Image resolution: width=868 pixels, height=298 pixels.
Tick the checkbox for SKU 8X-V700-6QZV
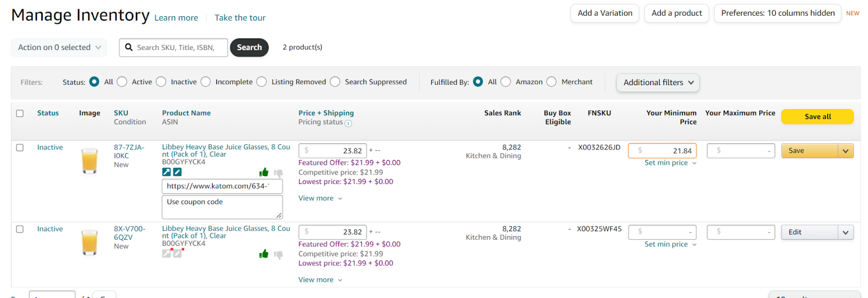point(20,229)
